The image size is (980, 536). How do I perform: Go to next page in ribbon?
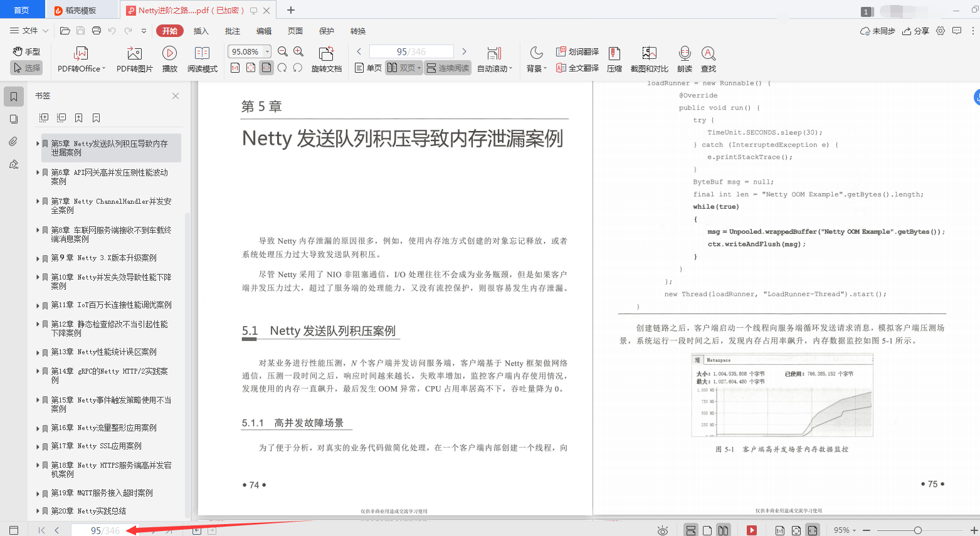click(464, 51)
